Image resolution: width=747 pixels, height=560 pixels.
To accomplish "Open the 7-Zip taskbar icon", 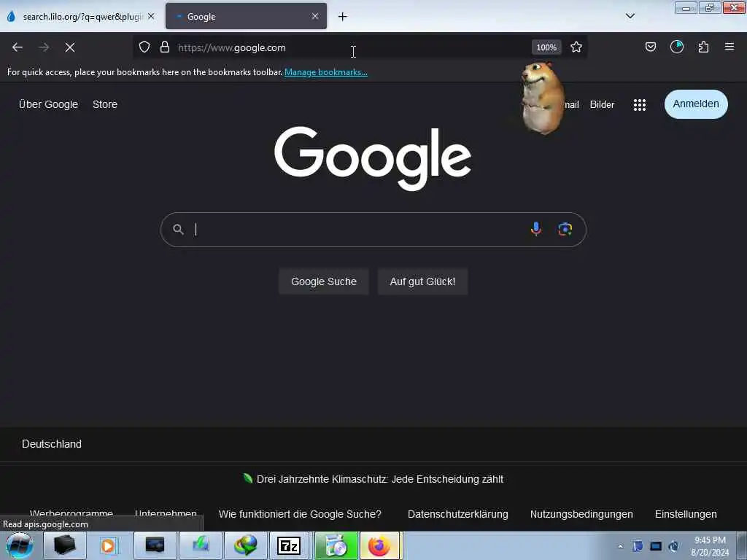I will pyautogui.click(x=289, y=545).
